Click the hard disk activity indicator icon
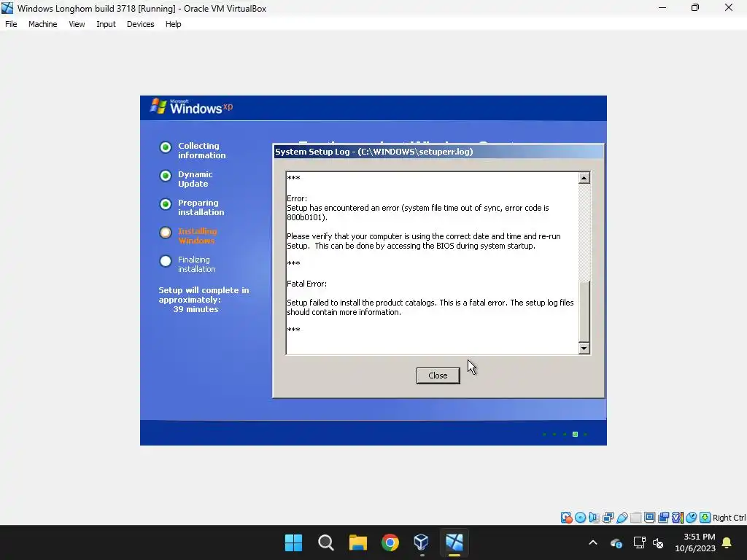This screenshot has width=747, height=560. [x=566, y=518]
